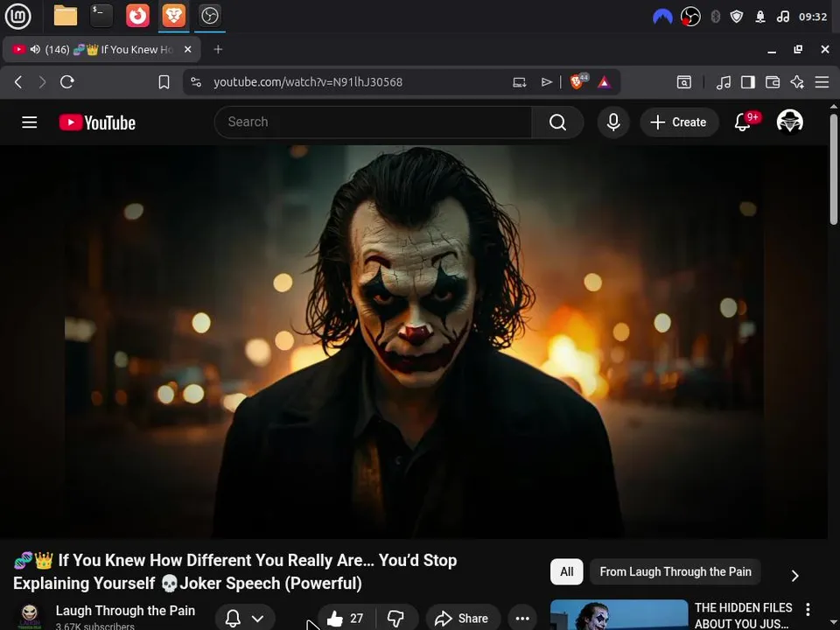Dislike this video
This screenshot has height=630, width=840.
[395, 619]
